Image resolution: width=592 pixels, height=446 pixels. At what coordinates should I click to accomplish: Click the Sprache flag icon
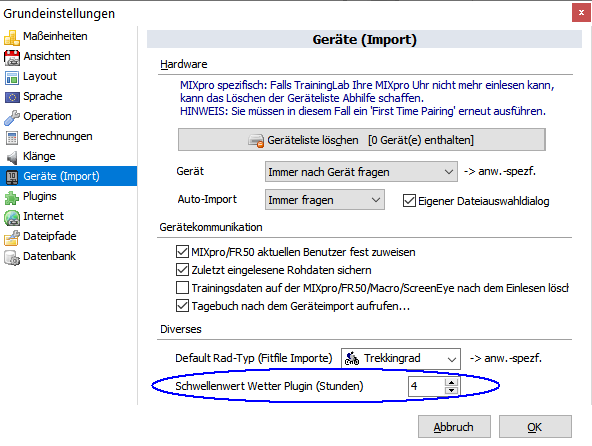coord(11,97)
